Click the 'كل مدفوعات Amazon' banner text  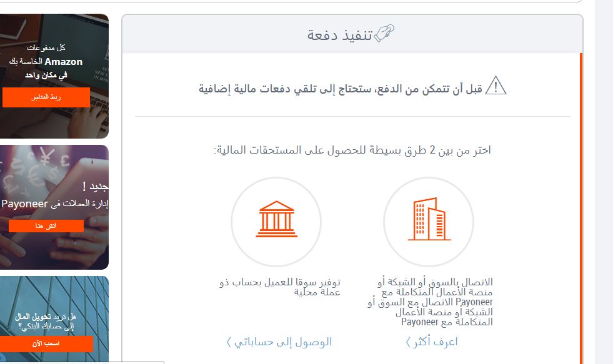point(46,61)
